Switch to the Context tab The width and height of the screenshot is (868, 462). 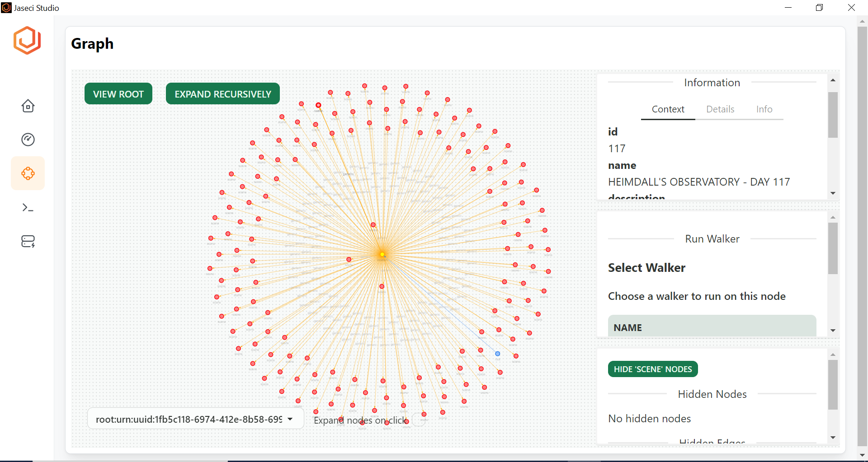pos(668,109)
